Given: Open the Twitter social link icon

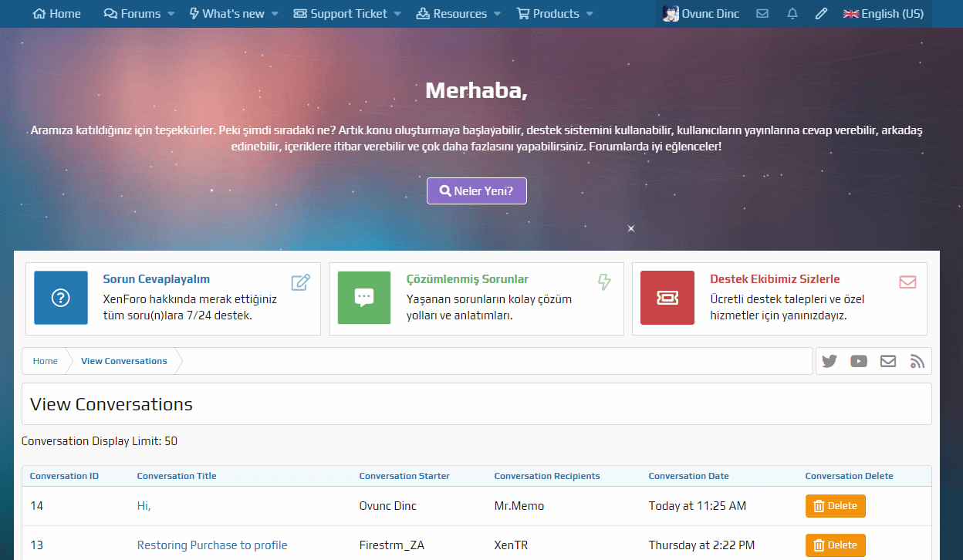Looking at the screenshot, I should (x=830, y=361).
